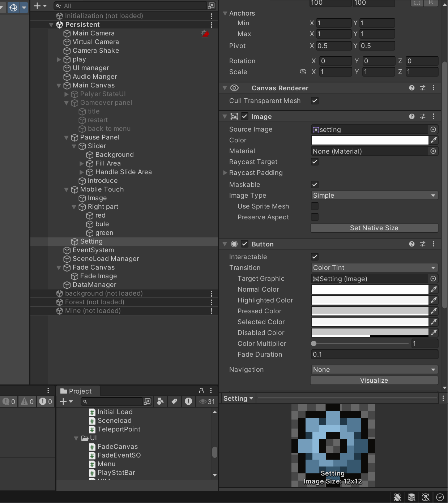
Task: Toggle Raycast Target checkbox
Action: [315, 162]
